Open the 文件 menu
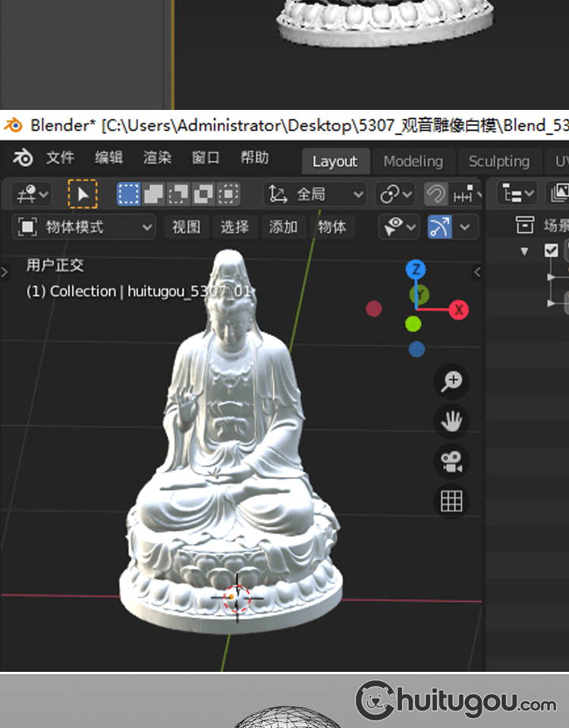 [60, 158]
